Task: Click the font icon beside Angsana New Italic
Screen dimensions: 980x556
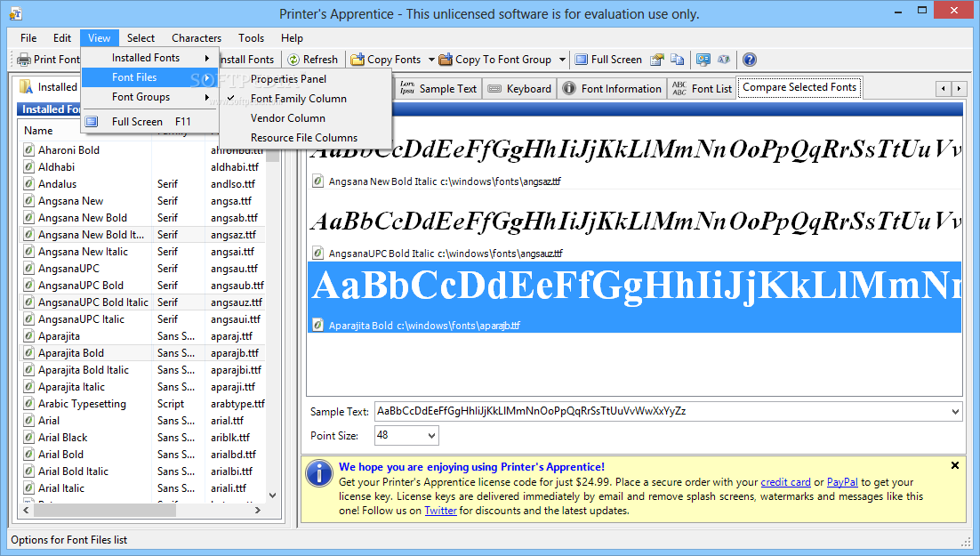Action: (28, 252)
